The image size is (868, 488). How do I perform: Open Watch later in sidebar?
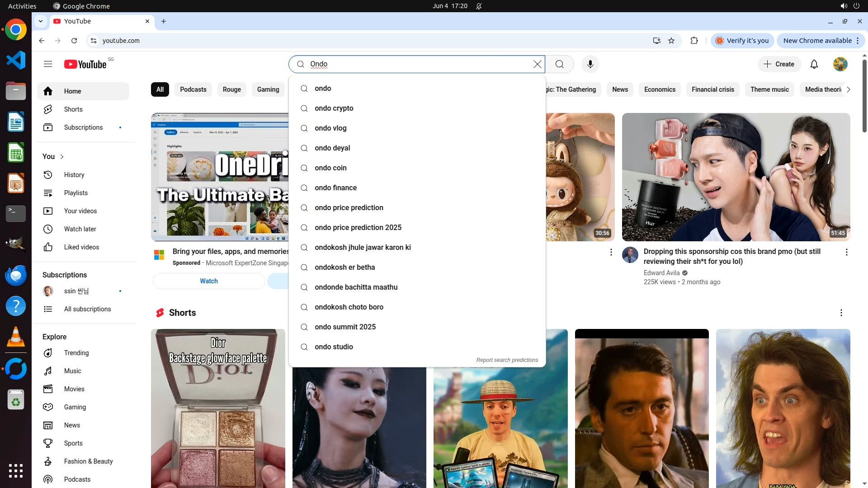(x=80, y=229)
